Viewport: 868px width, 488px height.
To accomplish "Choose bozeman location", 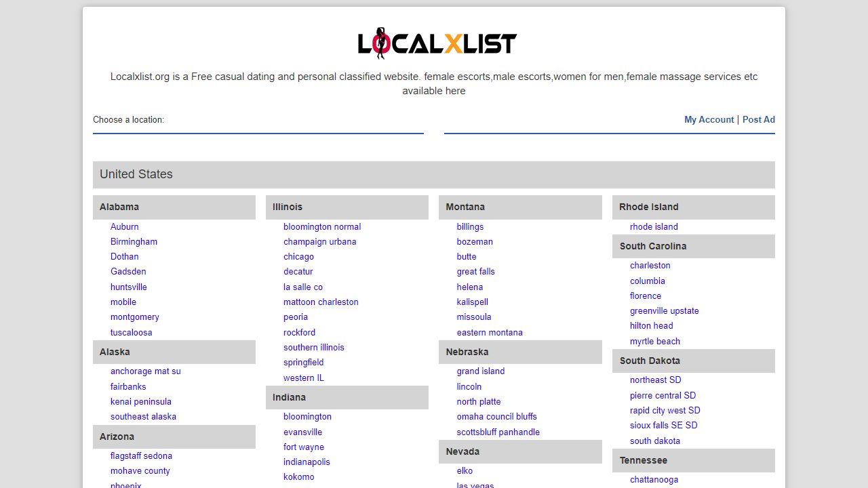I will pyautogui.click(x=475, y=241).
